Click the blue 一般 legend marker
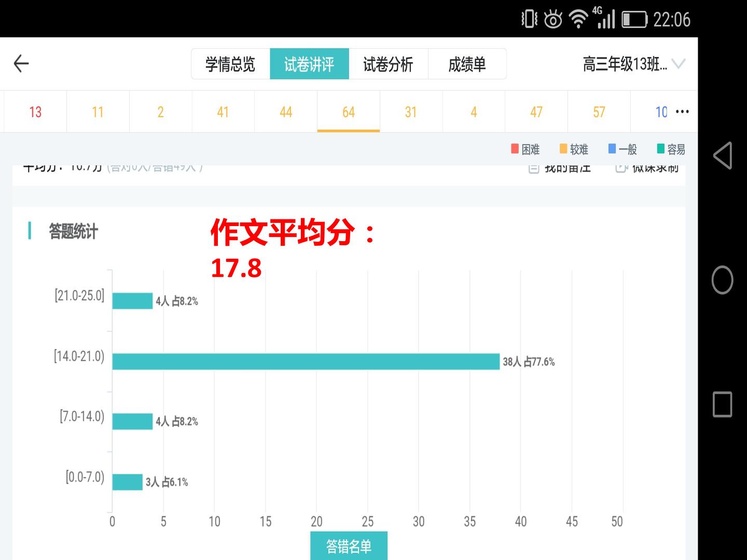 pos(612,149)
